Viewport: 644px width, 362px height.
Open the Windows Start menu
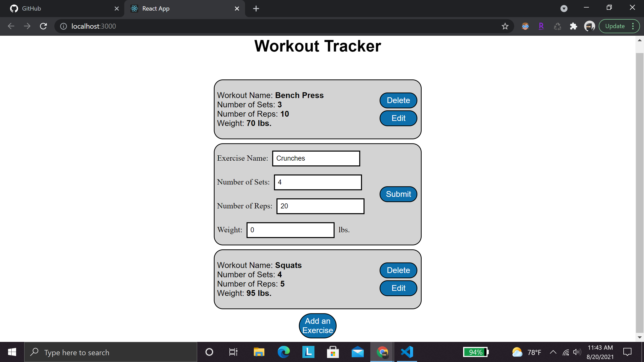click(12, 352)
